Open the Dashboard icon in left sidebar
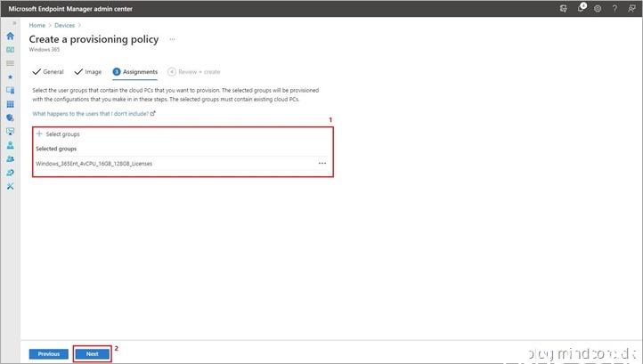Screen dimensions: 643x364 (x=11, y=50)
